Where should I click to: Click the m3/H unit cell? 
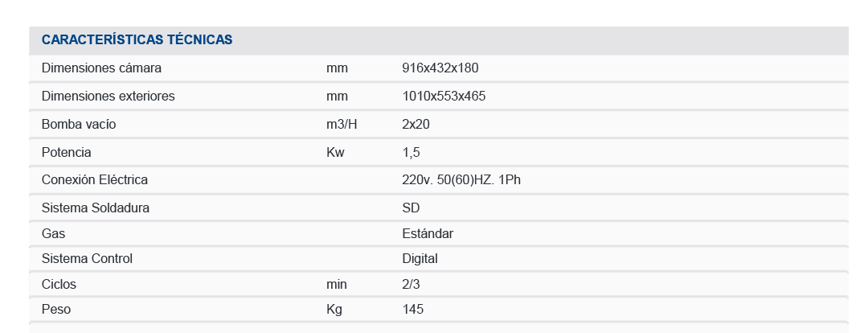(341, 125)
